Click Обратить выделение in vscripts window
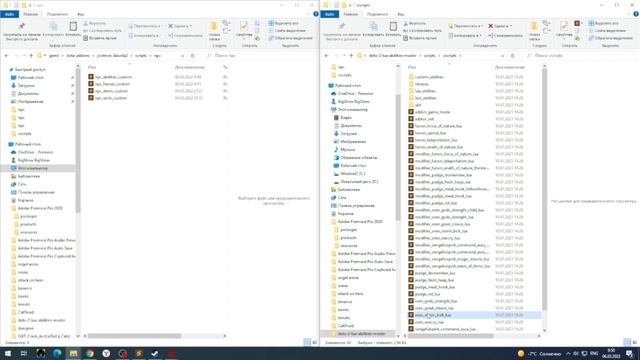The image size is (640, 360). click(610, 38)
